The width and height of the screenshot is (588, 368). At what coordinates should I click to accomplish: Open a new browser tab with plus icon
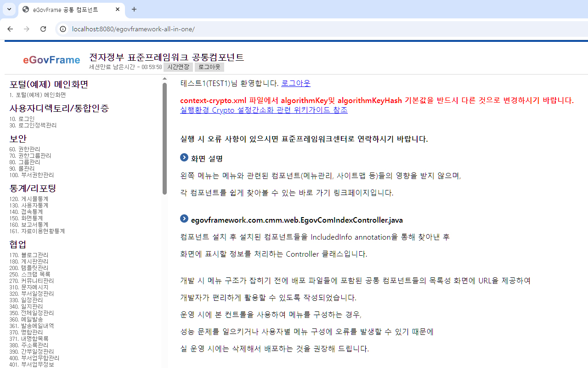(x=134, y=9)
